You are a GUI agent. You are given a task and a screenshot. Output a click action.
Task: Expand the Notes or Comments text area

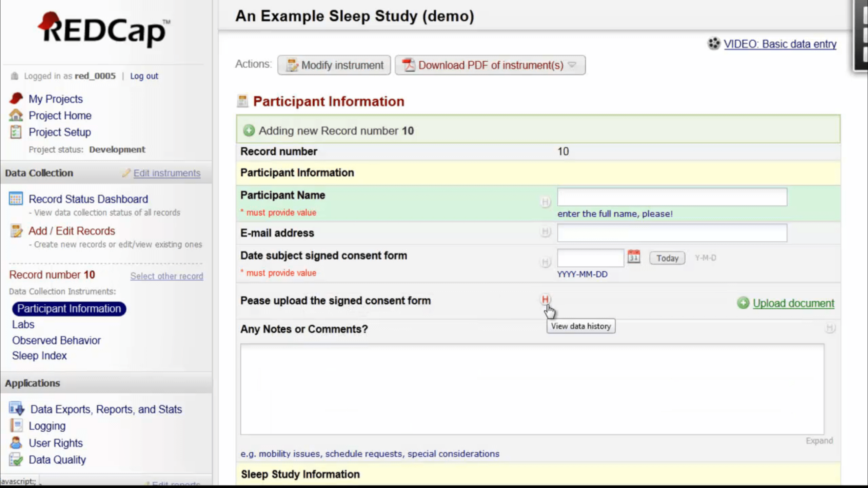819,441
